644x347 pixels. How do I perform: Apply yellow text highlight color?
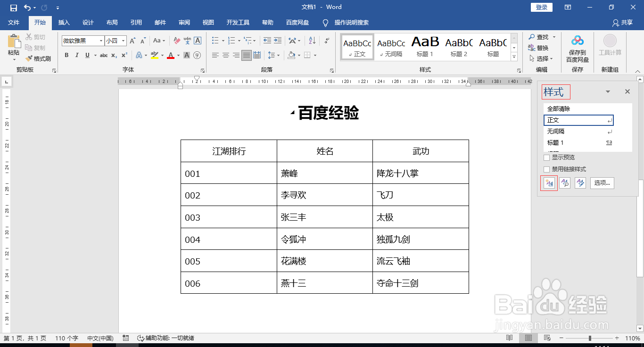154,56
